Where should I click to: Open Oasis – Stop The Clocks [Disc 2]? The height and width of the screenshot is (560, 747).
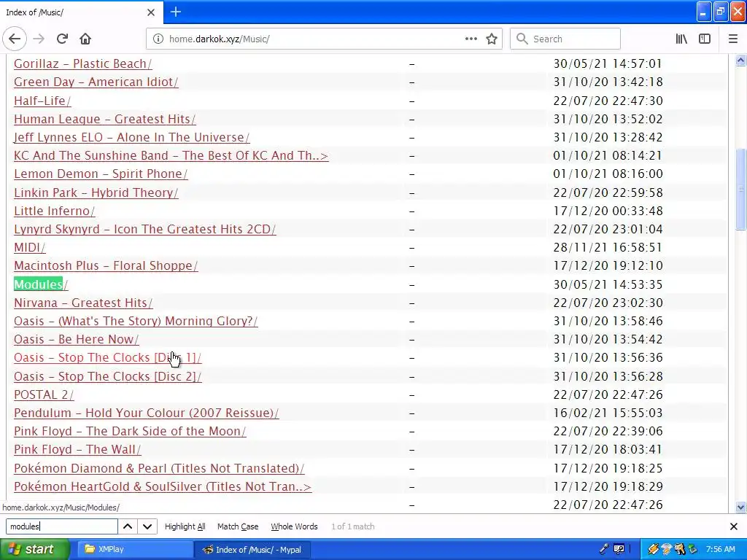click(108, 377)
